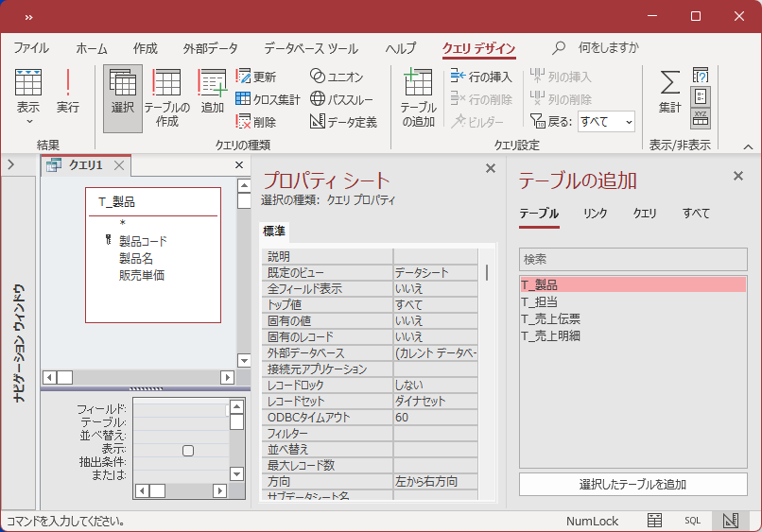Close the クエリ1 tab
The image size is (762, 532).
coord(119,165)
